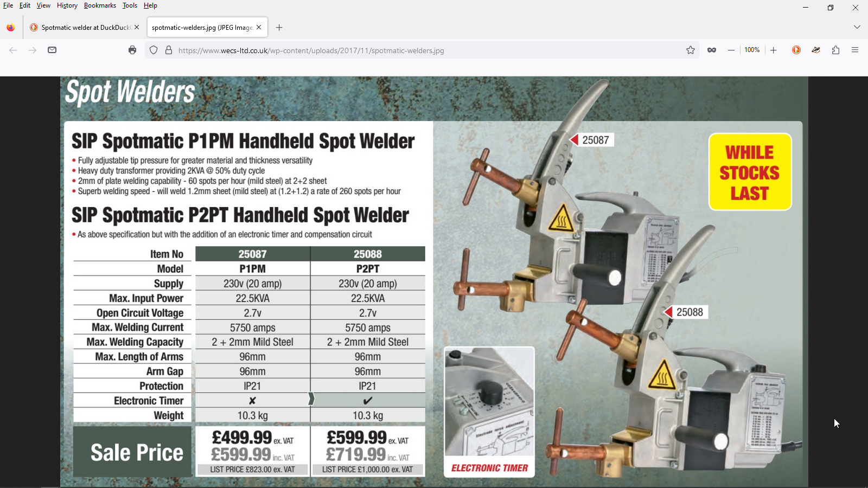Open the email link envelope icon

click(x=52, y=50)
